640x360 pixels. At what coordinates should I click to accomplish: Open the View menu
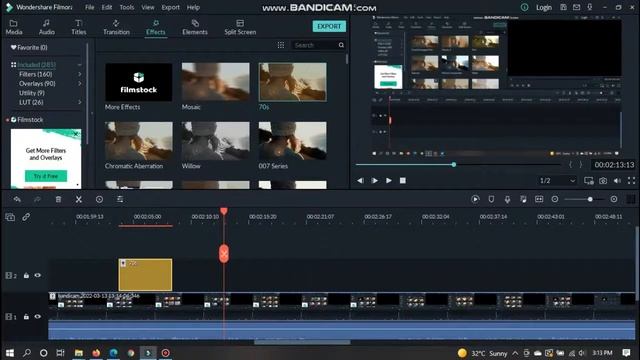[x=148, y=7]
